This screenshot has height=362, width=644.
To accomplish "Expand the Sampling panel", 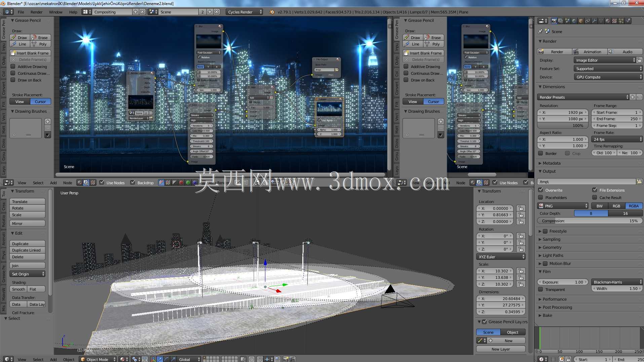I will pyautogui.click(x=551, y=239).
